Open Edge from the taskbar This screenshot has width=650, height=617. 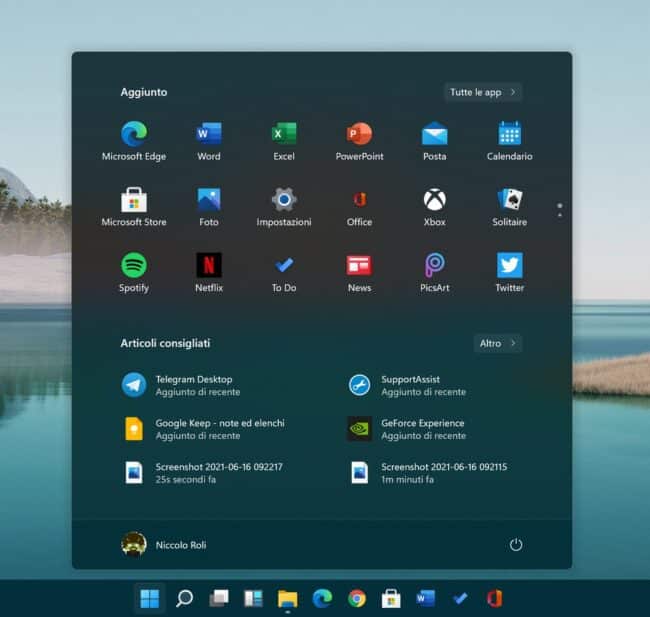tap(322, 598)
